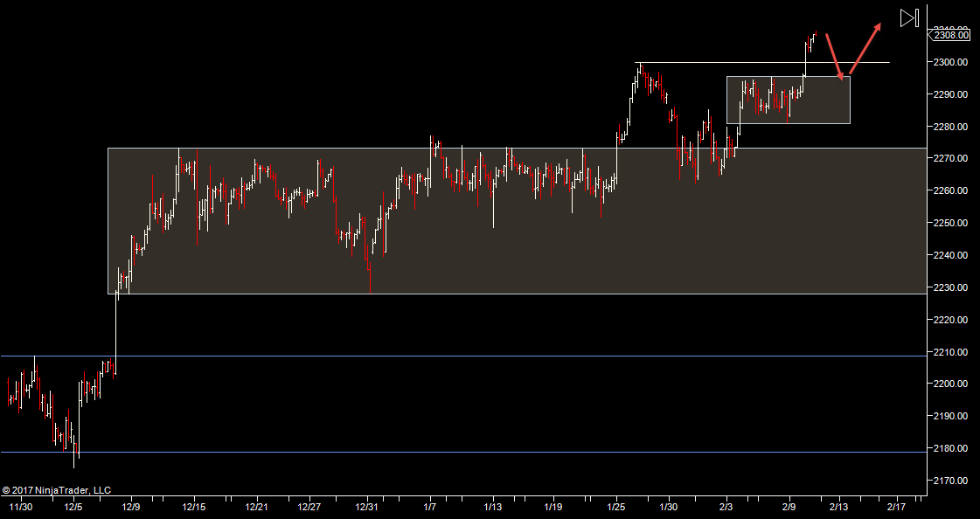980x519 pixels.
Task: Select the horizontal line near 2209
Action: [437, 356]
